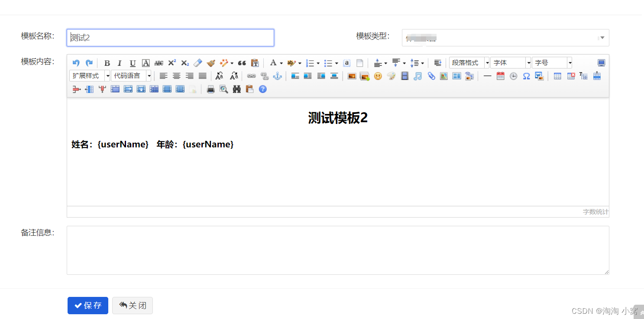Open the 扩展样式 dropdown
Image resolution: width=644 pixels, height=319 pixels.
click(90, 76)
